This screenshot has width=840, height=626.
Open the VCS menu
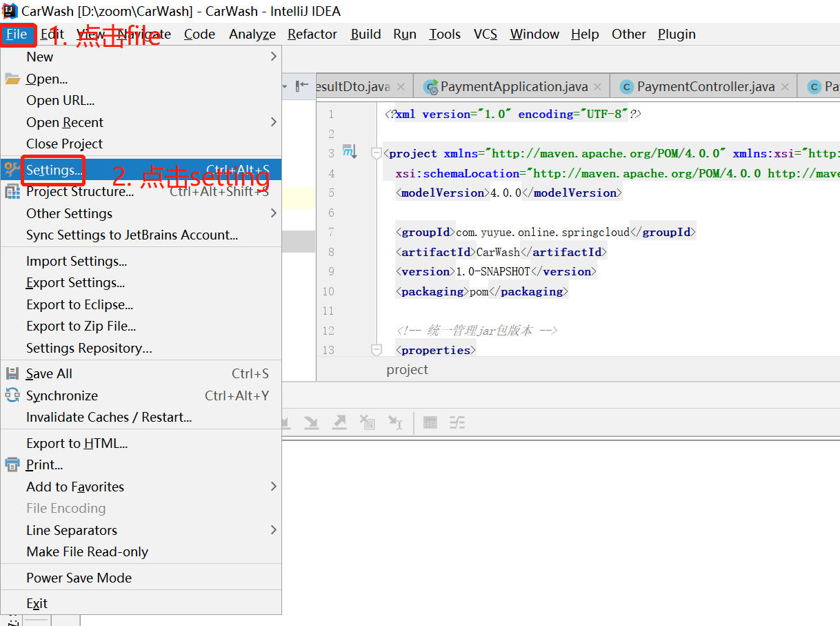[486, 34]
